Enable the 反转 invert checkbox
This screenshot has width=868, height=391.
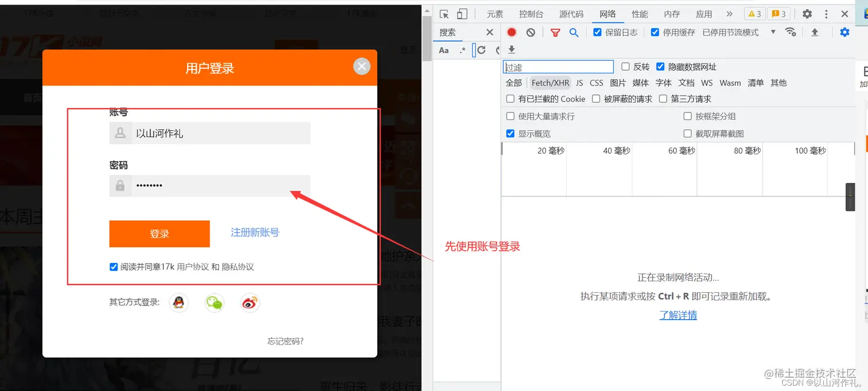(x=626, y=67)
